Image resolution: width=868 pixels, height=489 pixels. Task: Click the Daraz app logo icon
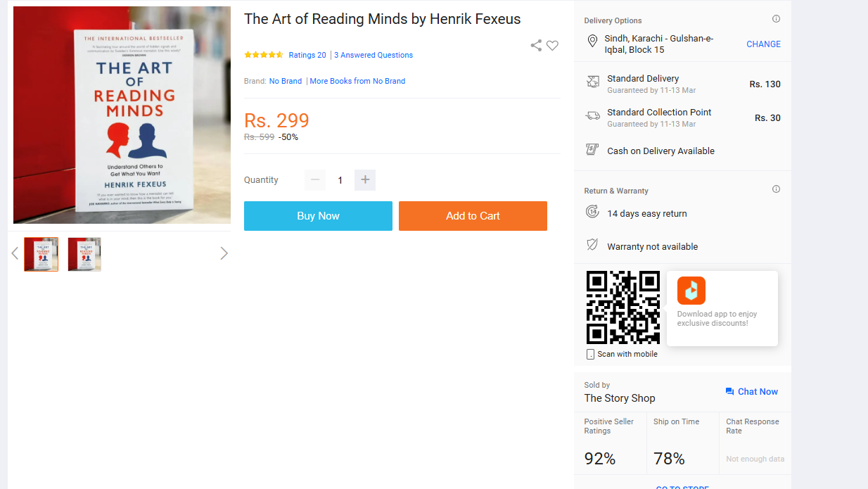pyautogui.click(x=691, y=291)
